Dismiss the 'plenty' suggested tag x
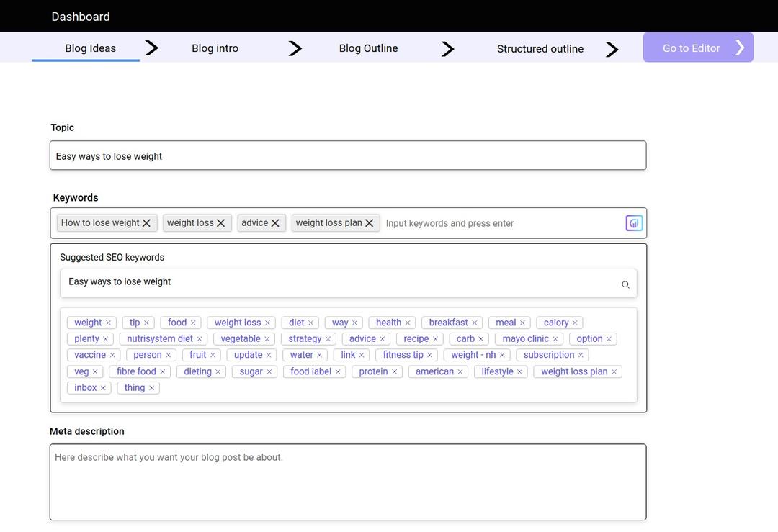This screenshot has width=778, height=532. pos(105,339)
